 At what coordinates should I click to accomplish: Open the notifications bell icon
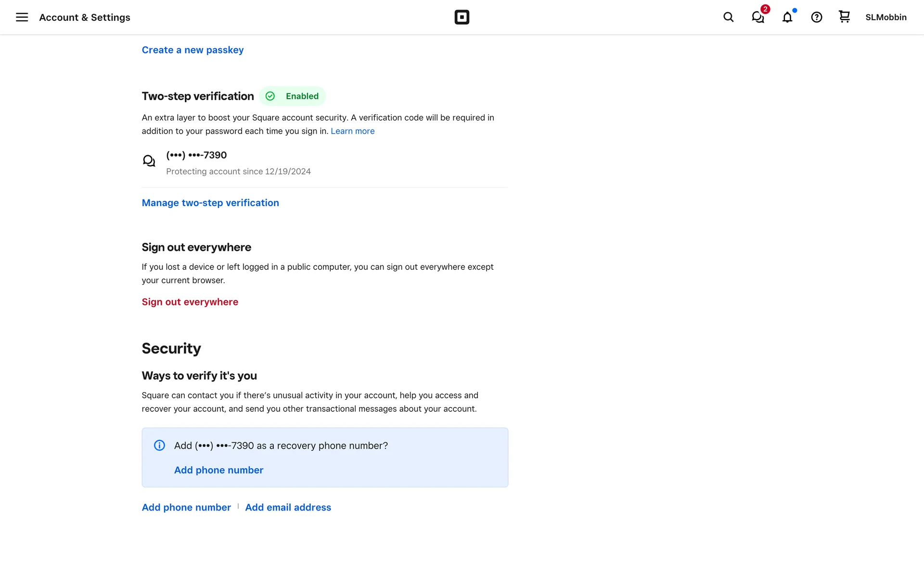tap(787, 17)
